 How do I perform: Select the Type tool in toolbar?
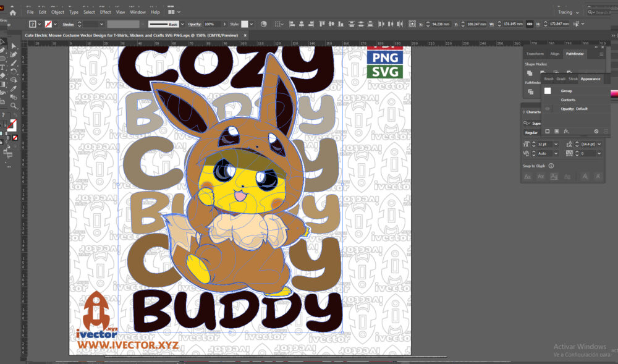pyautogui.click(x=2, y=67)
